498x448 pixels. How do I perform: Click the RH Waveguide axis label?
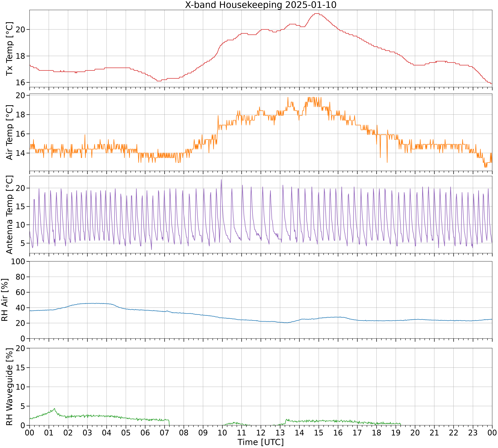click(x=9, y=387)
